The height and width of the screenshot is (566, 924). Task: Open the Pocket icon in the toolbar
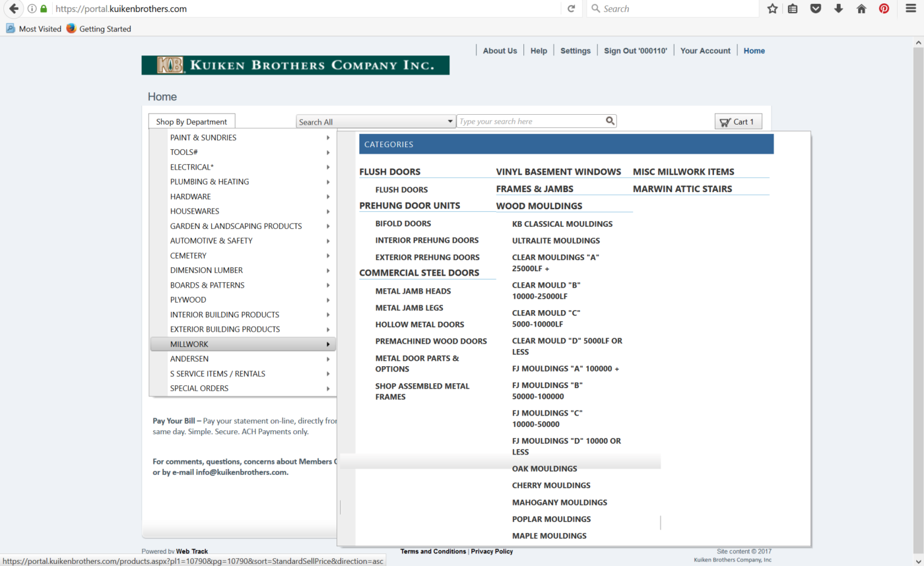816,9
